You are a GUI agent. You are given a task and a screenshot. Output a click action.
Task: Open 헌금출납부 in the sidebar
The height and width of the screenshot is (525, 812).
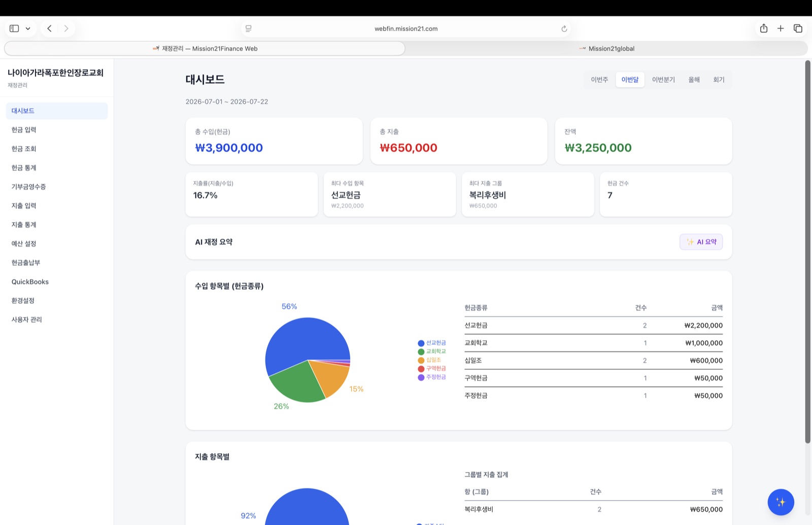(x=57, y=263)
